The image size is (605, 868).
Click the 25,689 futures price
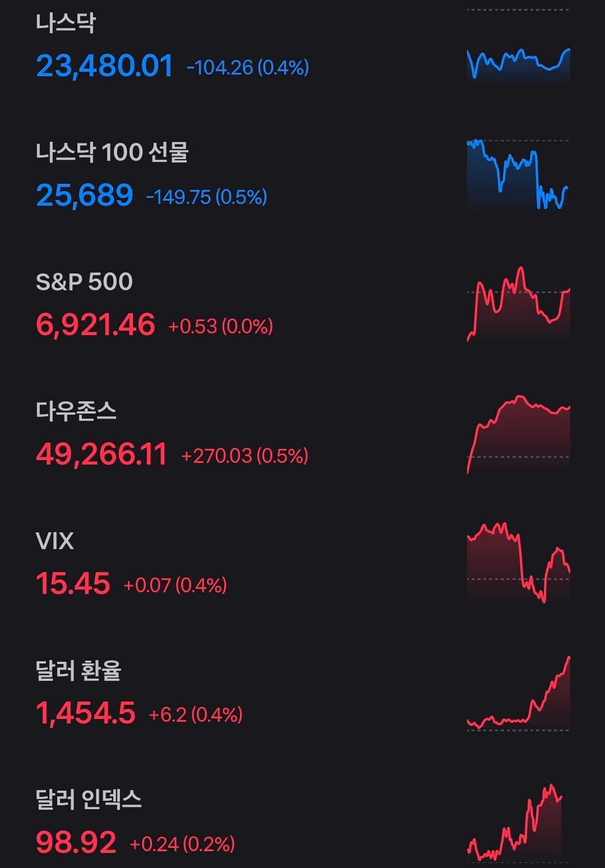(x=85, y=196)
